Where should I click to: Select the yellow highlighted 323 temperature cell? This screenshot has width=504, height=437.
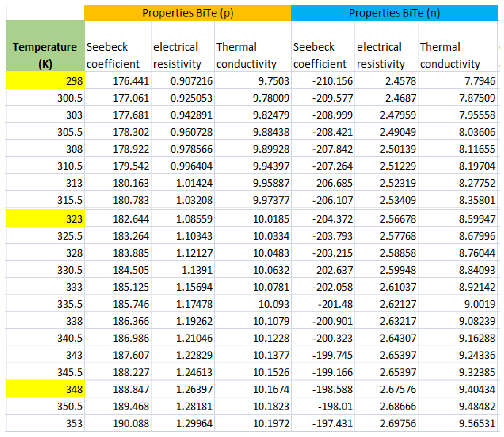coord(45,218)
